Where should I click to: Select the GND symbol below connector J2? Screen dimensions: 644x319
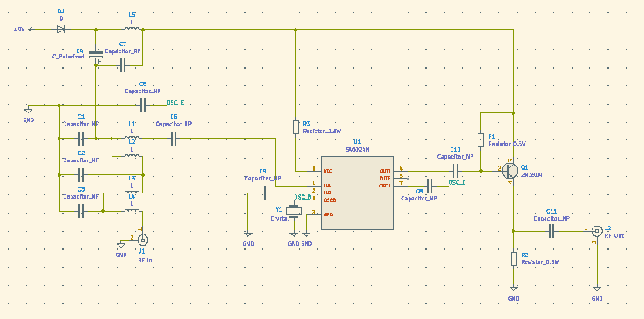(x=597, y=288)
